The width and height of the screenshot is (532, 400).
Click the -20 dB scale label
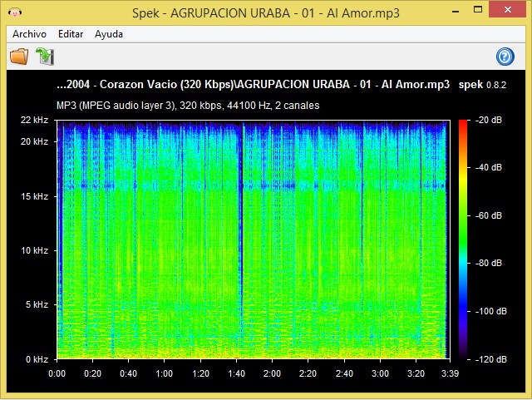pos(489,120)
